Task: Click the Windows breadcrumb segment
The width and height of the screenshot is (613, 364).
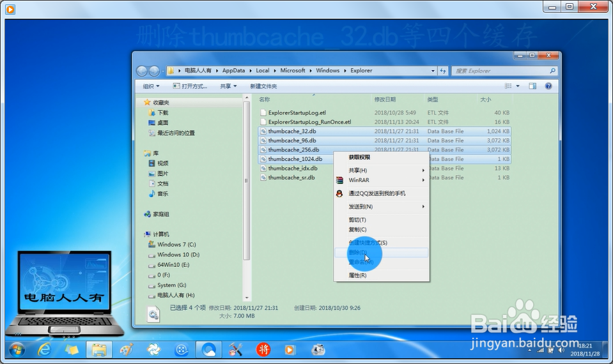Action: click(x=328, y=70)
